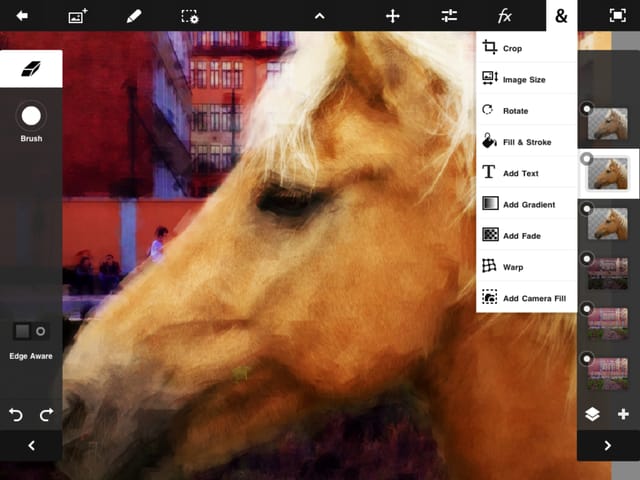The width and height of the screenshot is (640, 480).
Task: Toggle visibility of the top horse layer
Action: [587, 109]
